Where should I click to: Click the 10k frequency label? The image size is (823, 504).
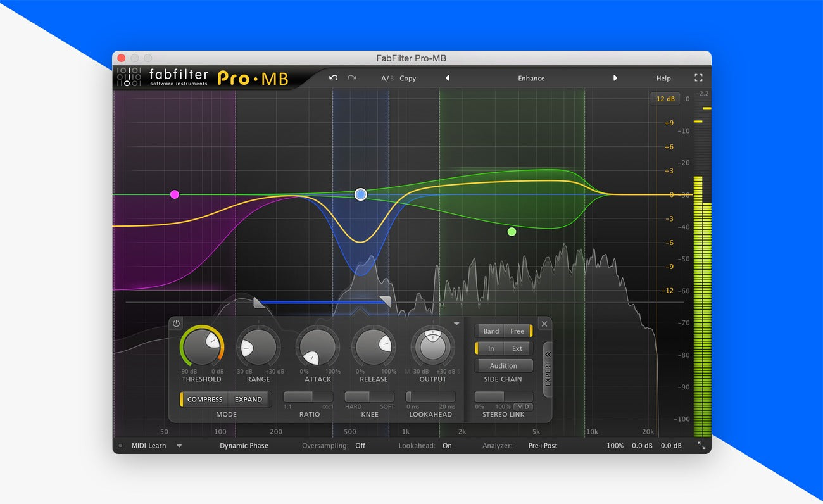click(592, 432)
